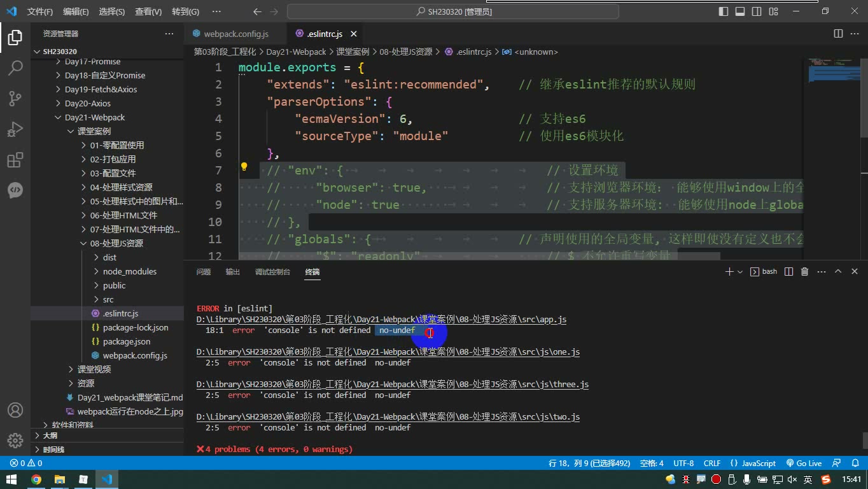Open src\app.js path link in terminal
This screenshot has width=868, height=489.
tap(381, 320)
